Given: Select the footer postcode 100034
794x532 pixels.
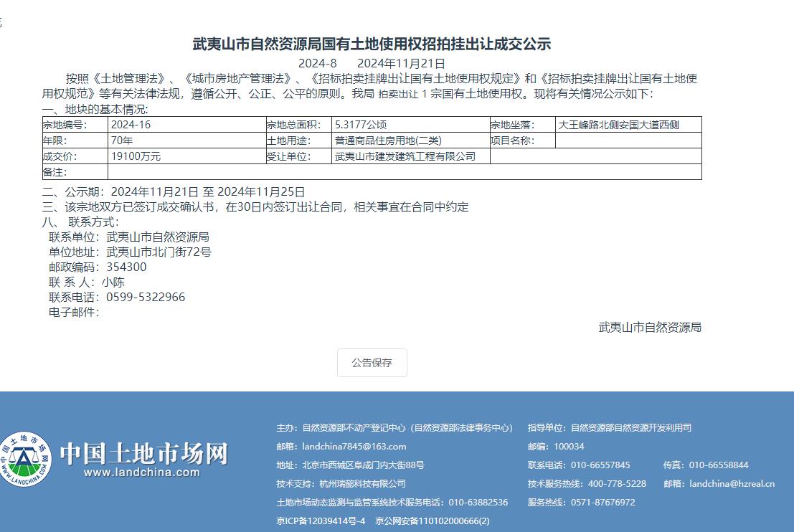Looking at the screenshot, I should [569, 447].
